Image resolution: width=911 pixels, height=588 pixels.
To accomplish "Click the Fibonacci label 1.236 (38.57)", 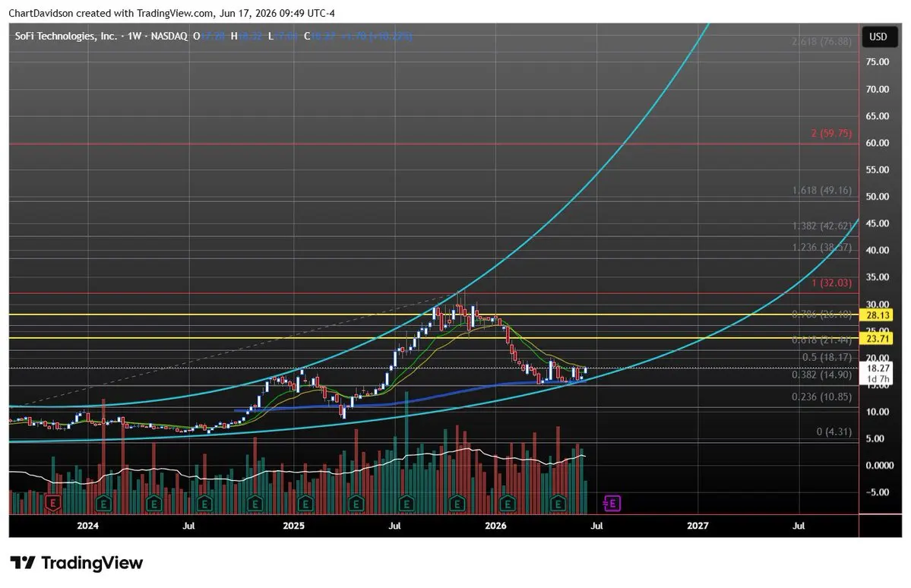I will (822, 248).
